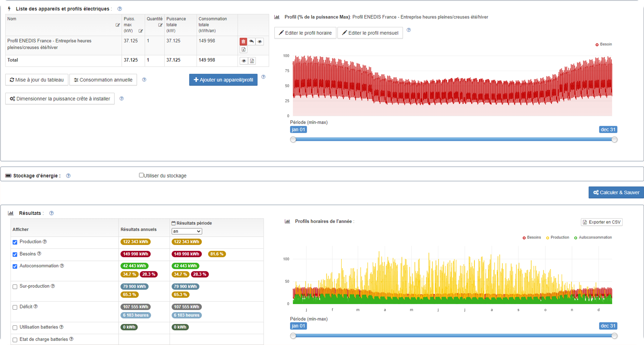Check the Déficit display checkbox
The height and width of the screenshot is (345, 644).
(15, 307)
